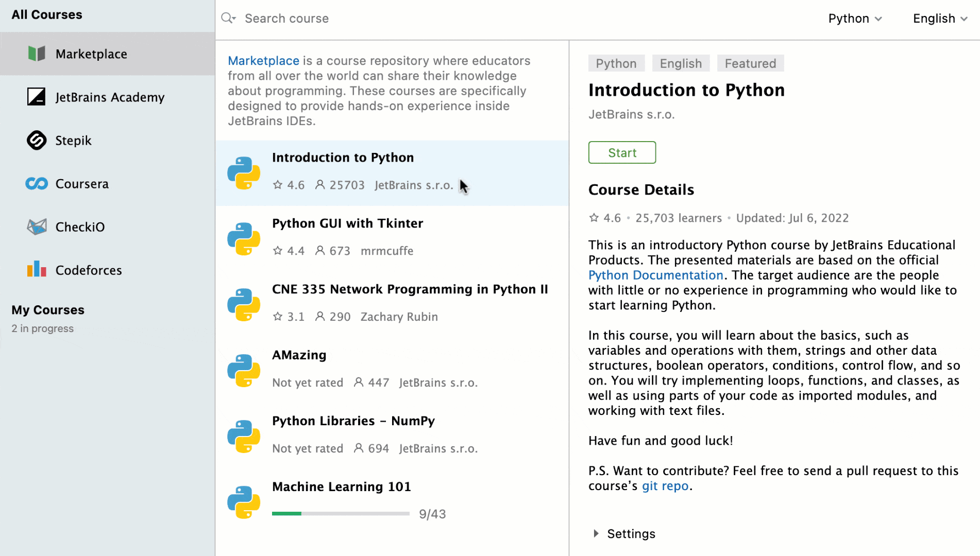Screen dimensions: 980x556
Task: Select the Stepik provider icon
Action: [x=36, y=140]
